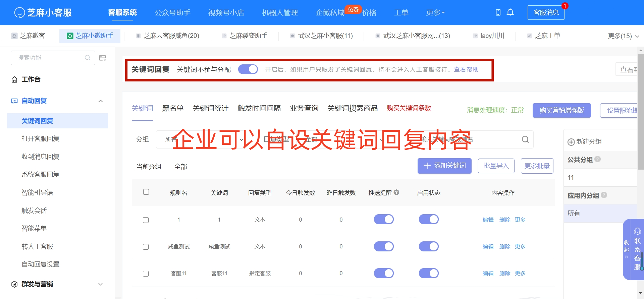Viewport: 644px width, 299px height.
Task: Click the help icon beside 应用内分组
Action: 604,195
